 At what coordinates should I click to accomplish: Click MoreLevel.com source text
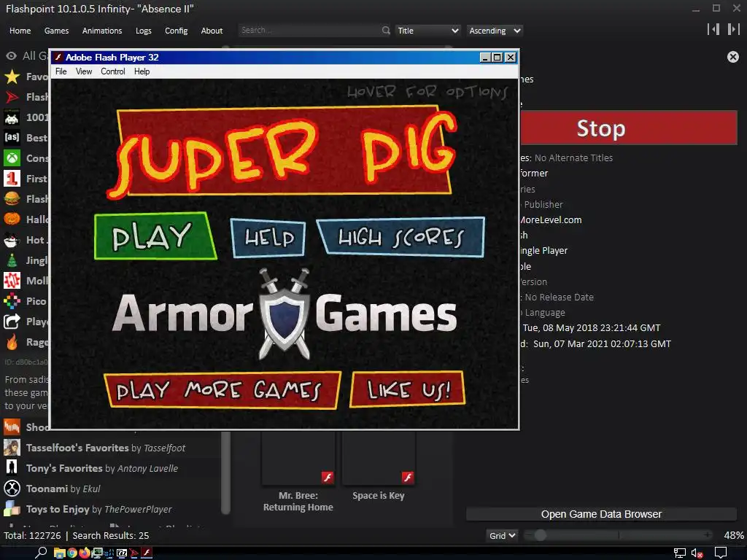click(x=551, y=220)
